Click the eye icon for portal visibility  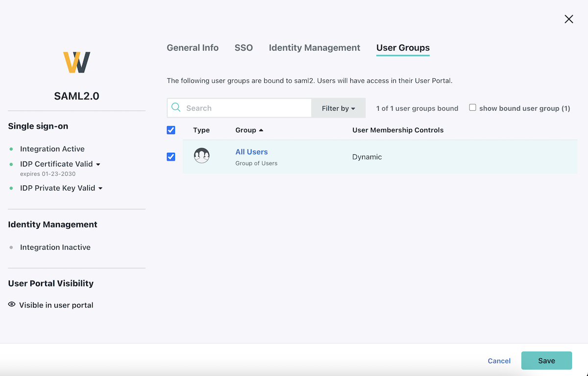12,305
